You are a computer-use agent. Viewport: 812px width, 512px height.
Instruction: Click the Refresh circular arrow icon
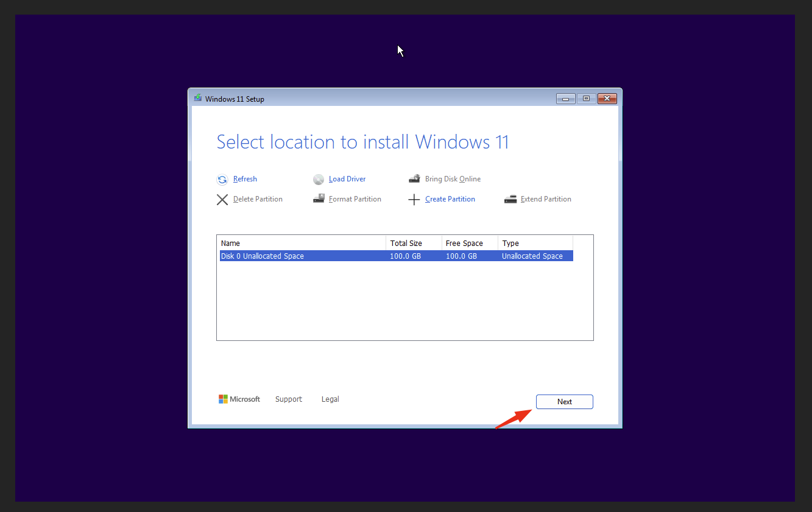222,179
